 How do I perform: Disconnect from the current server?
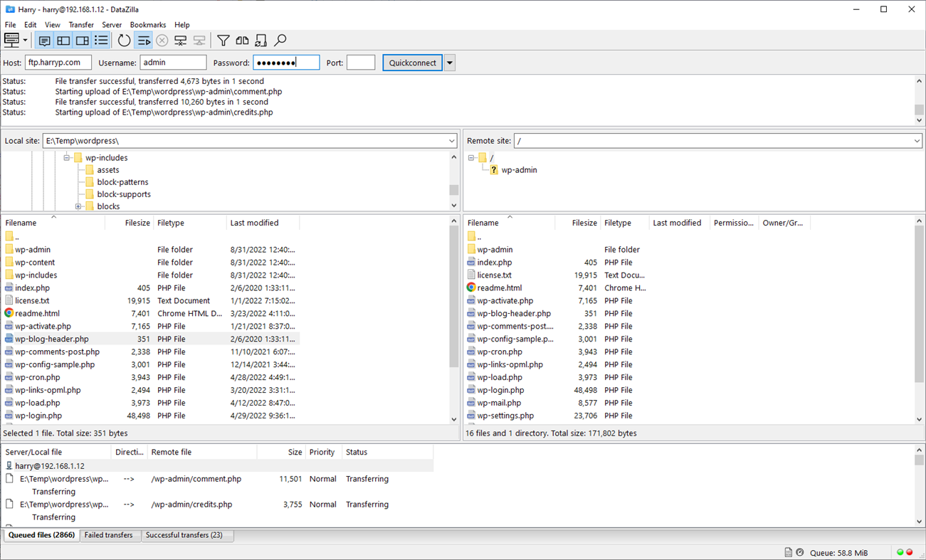(x=180, y=40)
